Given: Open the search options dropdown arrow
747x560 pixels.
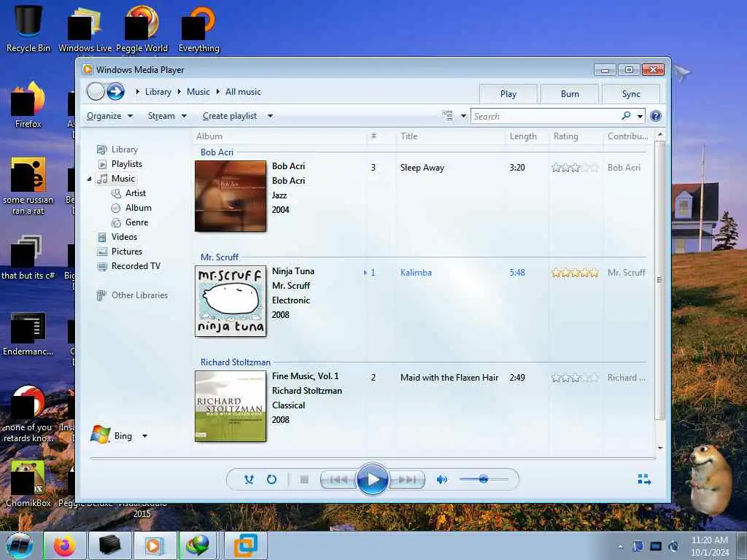Looking at the screenshot, I should [640, 116].
